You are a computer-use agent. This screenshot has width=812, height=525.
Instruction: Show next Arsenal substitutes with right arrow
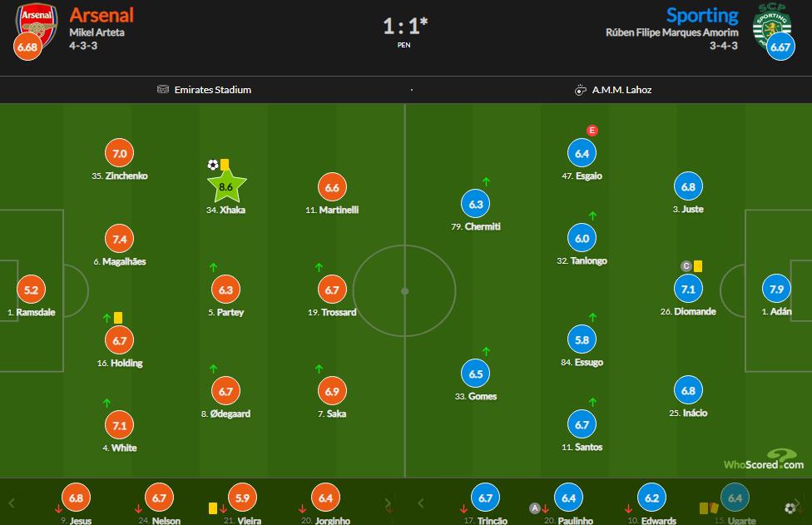[x=389, y=503]
